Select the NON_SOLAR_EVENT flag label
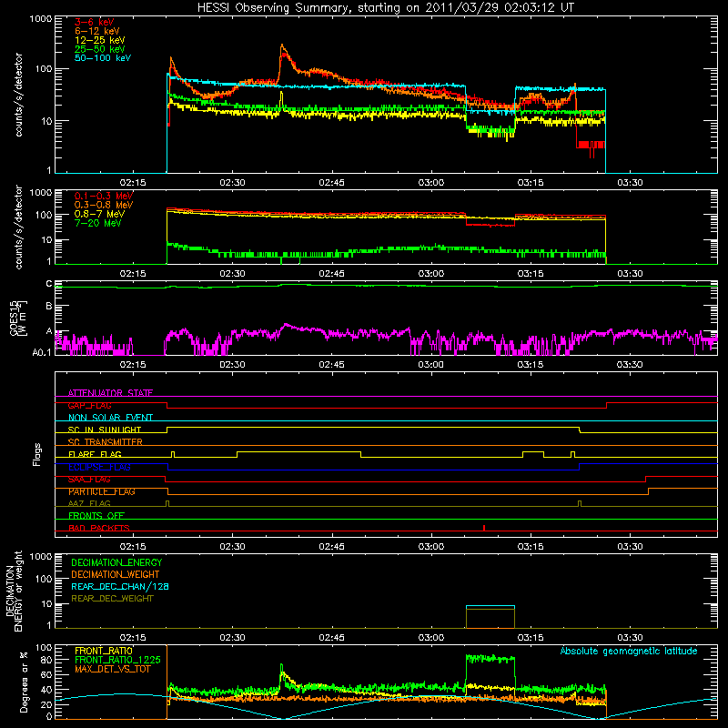The height and width of the screenshot is (728, 728). coord(110,418)
